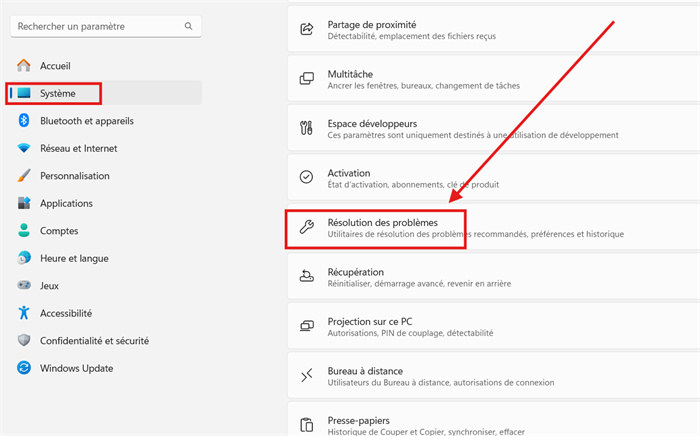This screenshot has height=436, width=700.
Task: Click the Projection sur ce PC icon
Action: click(307, 326)
